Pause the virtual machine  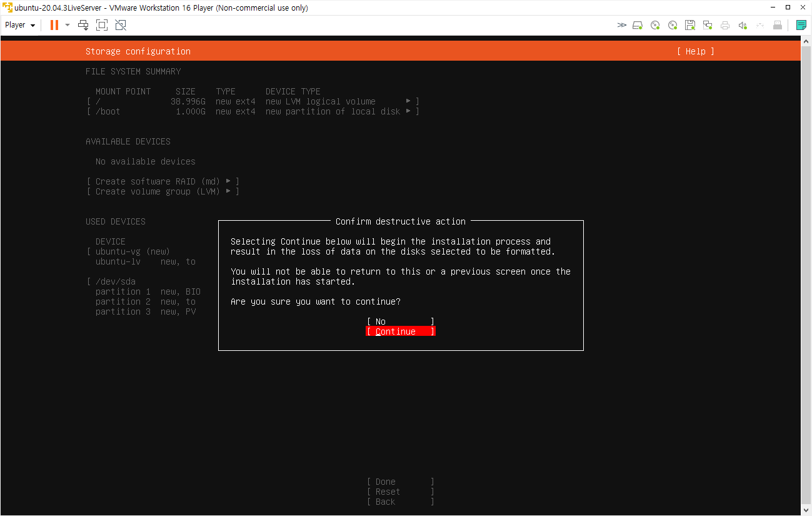pos(54,25)
